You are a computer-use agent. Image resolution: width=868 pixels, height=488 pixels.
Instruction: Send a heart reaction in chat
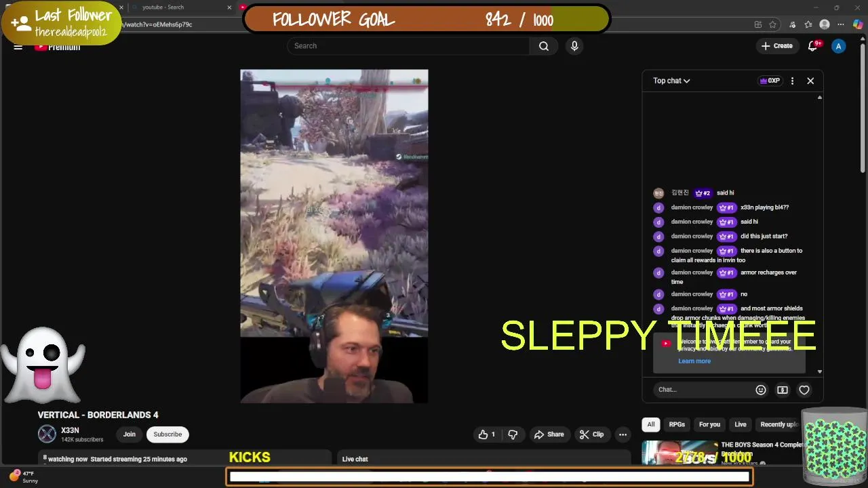pyautogui.click(x=804, y=390)
